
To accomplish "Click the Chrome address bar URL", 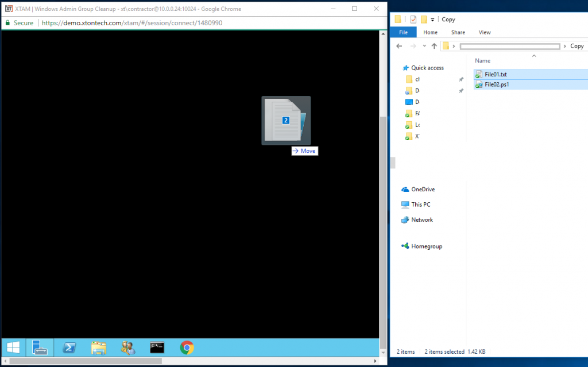I will pyautogui.click(x=132, y=23).
